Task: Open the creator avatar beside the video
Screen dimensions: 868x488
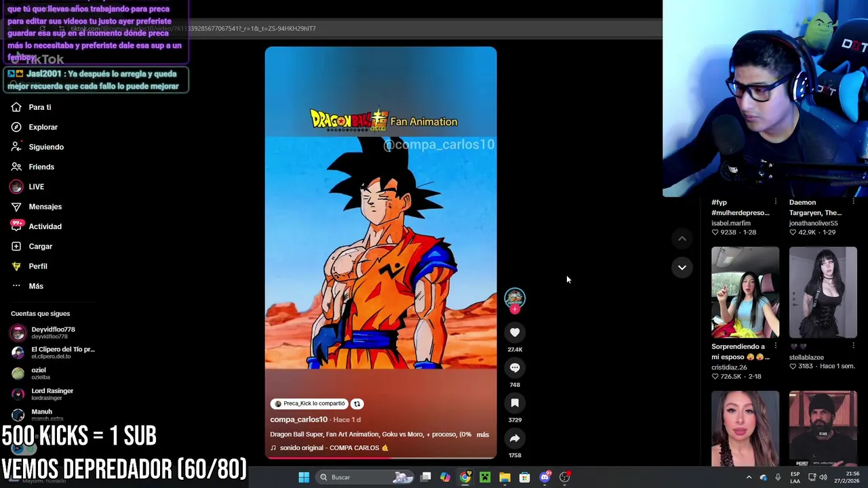Action: [x=515, y=298]
